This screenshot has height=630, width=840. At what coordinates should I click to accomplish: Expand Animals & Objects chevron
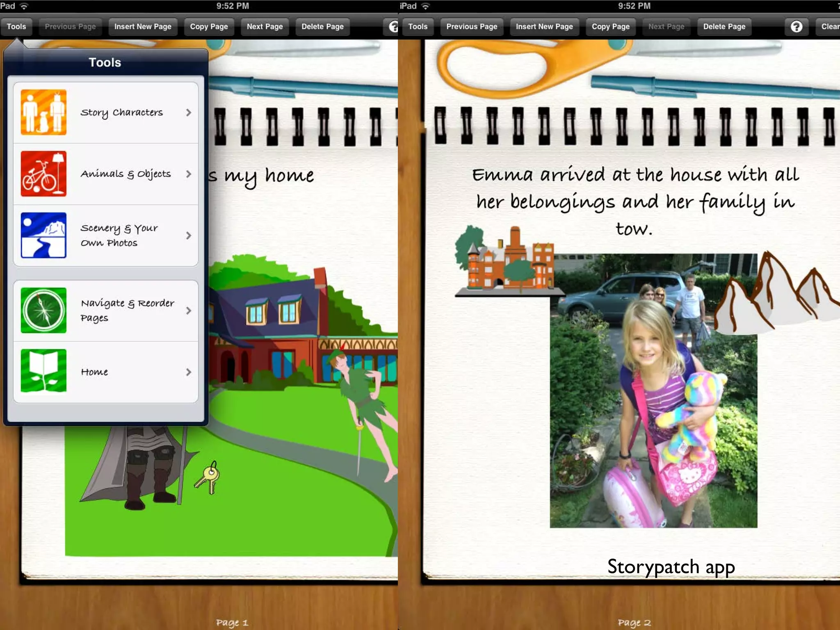point(188,174)
